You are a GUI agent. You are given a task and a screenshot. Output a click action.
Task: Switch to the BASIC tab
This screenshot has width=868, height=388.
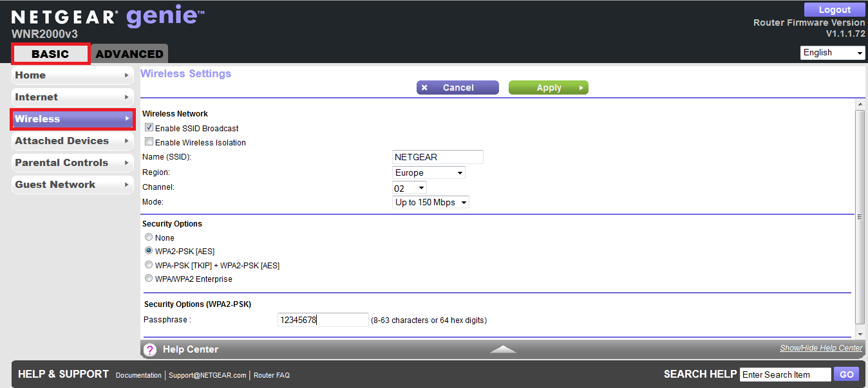[50, 54]
